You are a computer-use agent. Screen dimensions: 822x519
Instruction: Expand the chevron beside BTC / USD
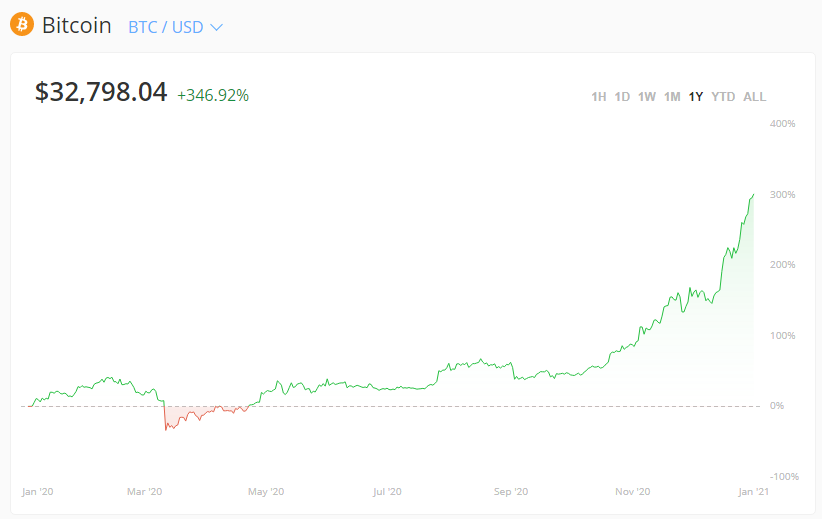pyautogui.click(x=216, y=27)
